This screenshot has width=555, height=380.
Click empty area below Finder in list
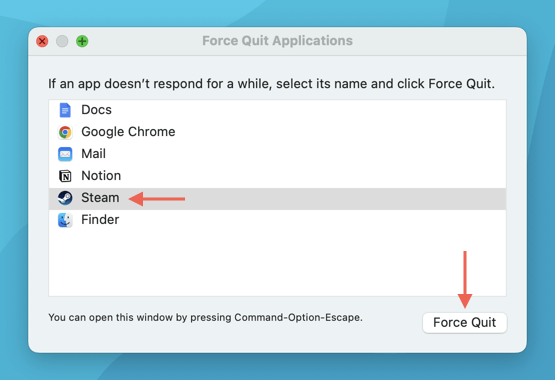tap(277, 263)
